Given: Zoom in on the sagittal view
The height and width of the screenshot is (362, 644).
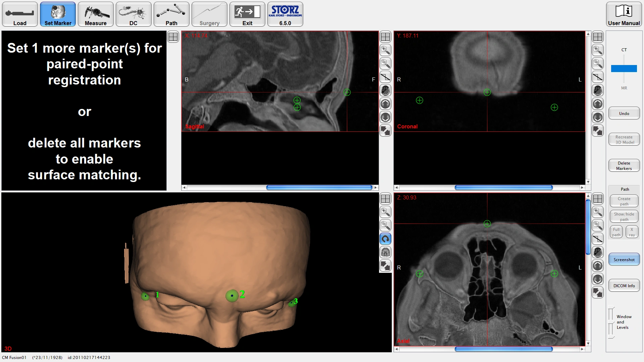Looking at the screenshot, I should point(385,50).
